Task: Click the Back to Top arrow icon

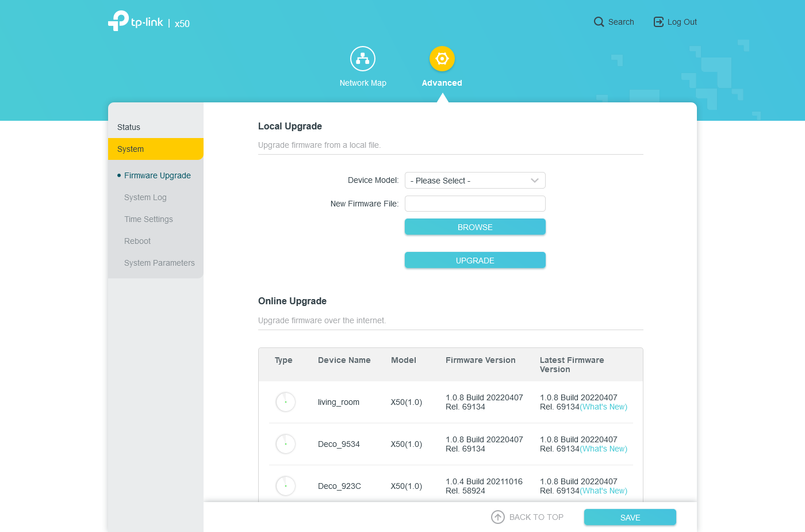Action: pyautogui.click(x=498, y=517)
